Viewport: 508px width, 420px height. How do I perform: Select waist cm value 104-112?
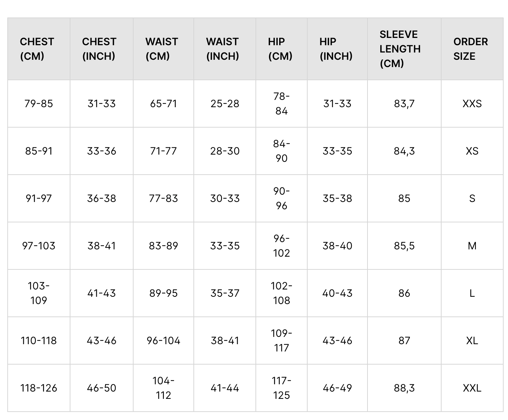(x=163, y=388)
